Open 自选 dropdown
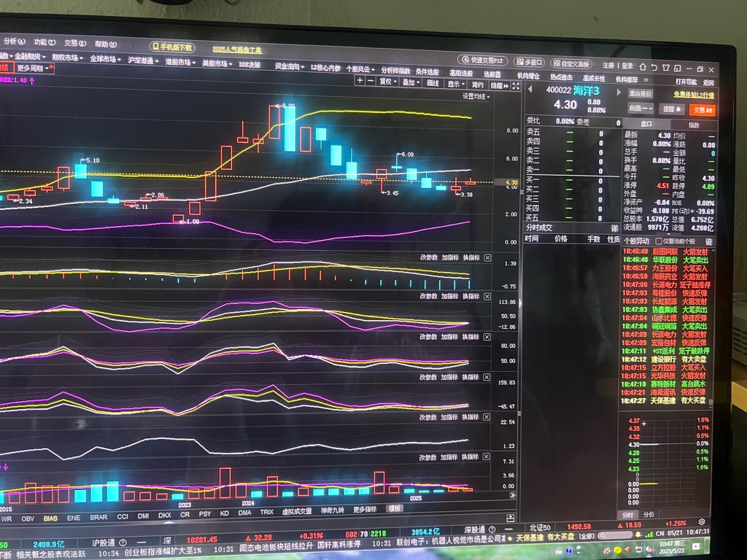This screenshot has height=560, width=747. [x=640, y=109]
